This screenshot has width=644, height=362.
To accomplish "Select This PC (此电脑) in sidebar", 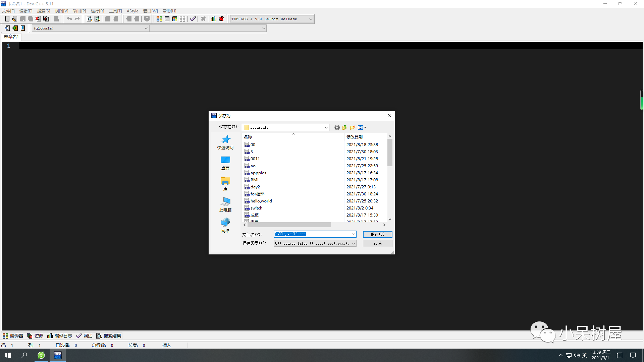I will pyautogui.click(x=225, y=204).
